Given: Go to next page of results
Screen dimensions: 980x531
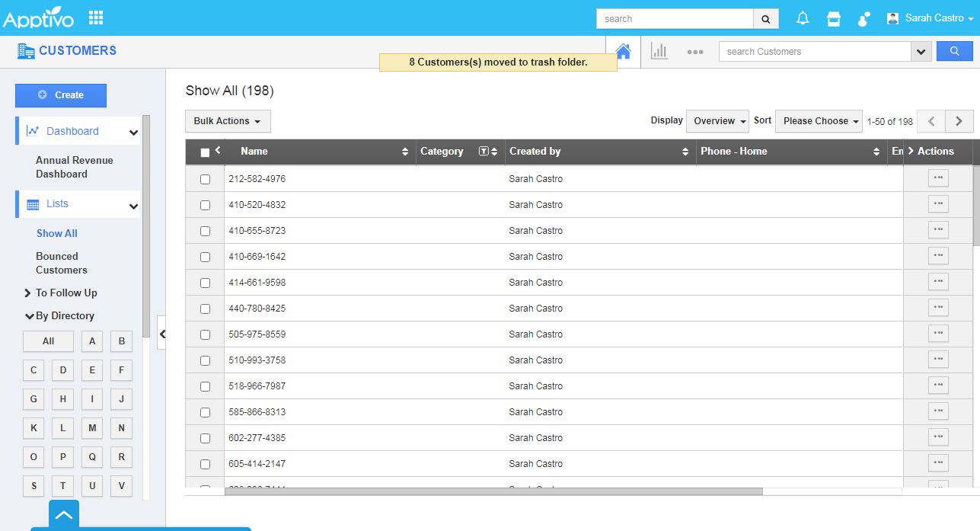Looking at the screenshot, I should (x=959, y=121).
